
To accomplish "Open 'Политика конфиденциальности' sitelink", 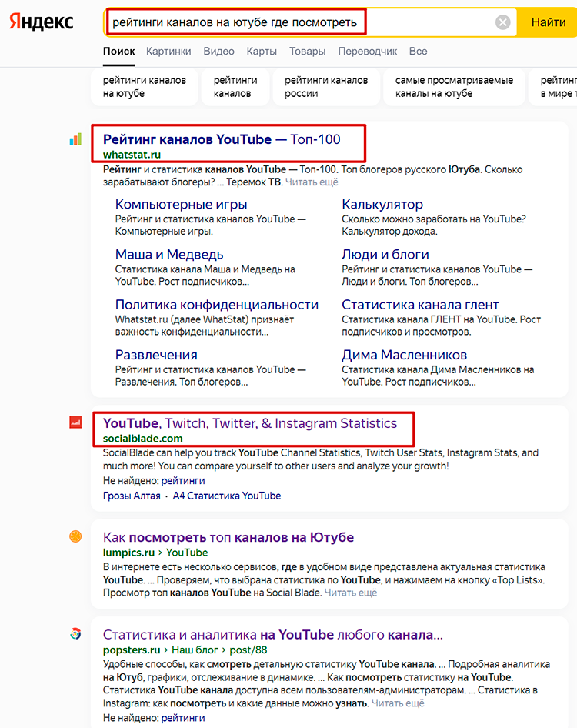I will (217, 305).
